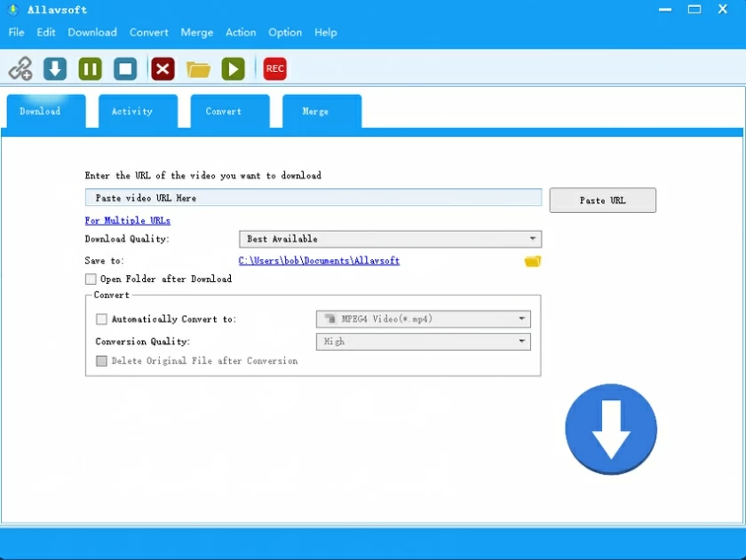Viewport: 746px width, 560px height.
Task: Click the paste URL link icon in toolbar
Action: [20, 68]
